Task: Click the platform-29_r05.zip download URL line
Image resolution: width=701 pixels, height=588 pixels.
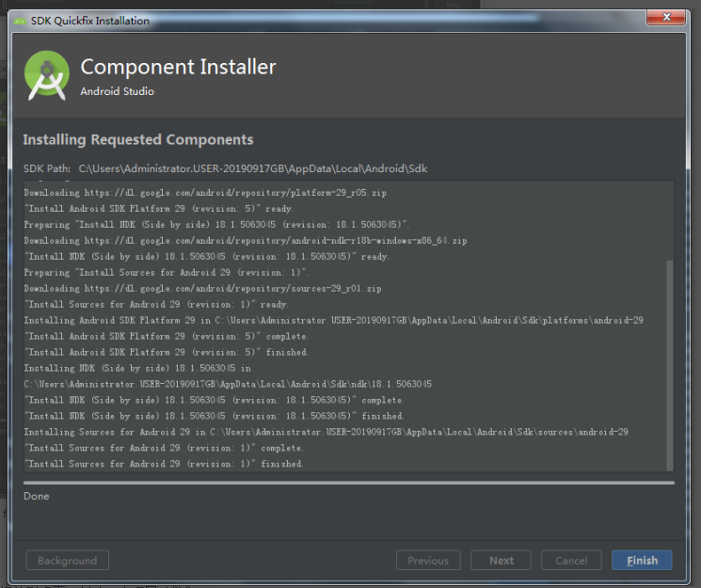Action: tap(205, 193)
